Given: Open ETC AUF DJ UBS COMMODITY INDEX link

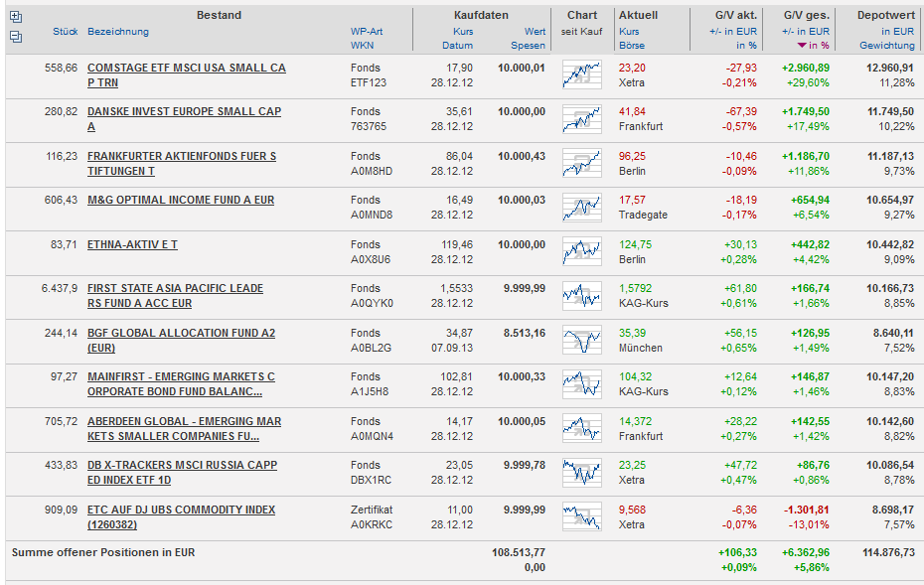Looking at the screenshot, I should (181, 517).
